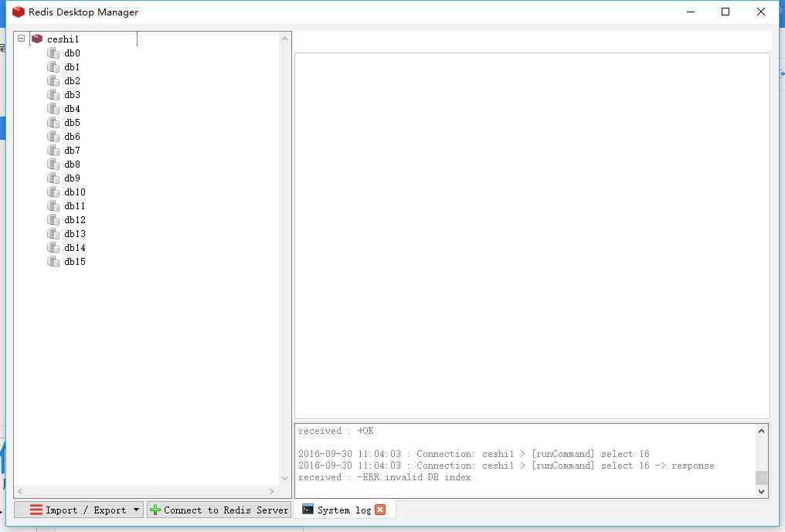Select the db4 label in tree
The width and height of the screenshot is (785, 532).
pyautogui.click(x=72, y=109)
